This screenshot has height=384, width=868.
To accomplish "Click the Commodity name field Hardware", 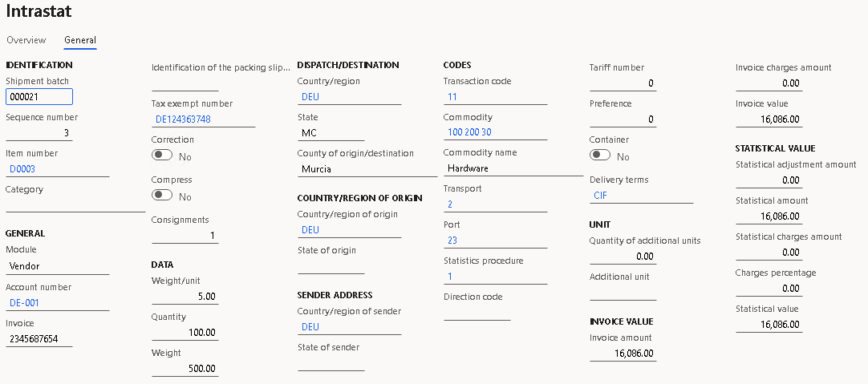I will [513, 168].
